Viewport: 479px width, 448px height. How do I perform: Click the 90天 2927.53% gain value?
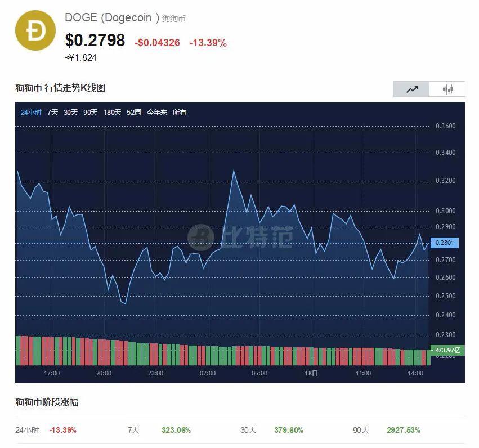click(404, 430)
